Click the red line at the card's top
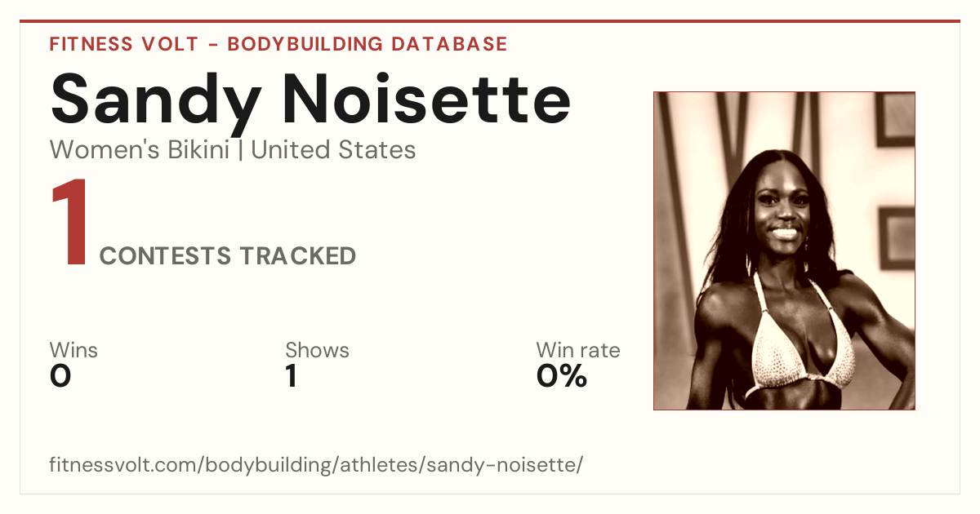This screenshot has width=980, height=514. click(x=490, y=21)
